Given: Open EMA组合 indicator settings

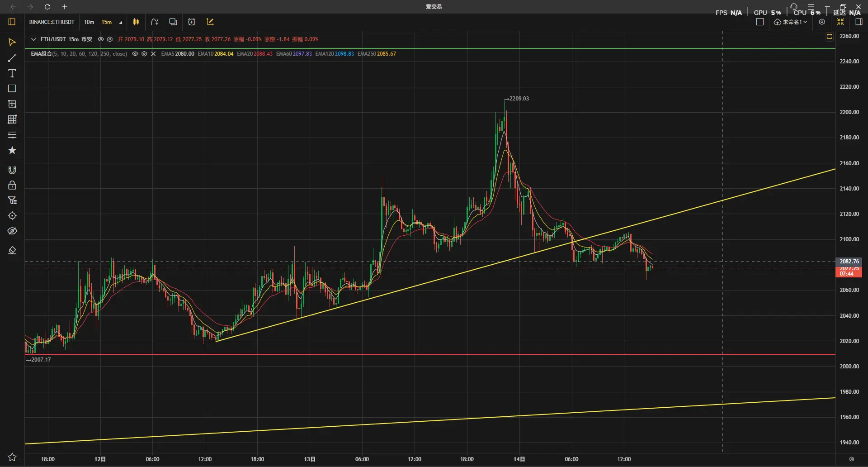Looking at the screenshot, I should pyautogui.click(x=144, y=54).
